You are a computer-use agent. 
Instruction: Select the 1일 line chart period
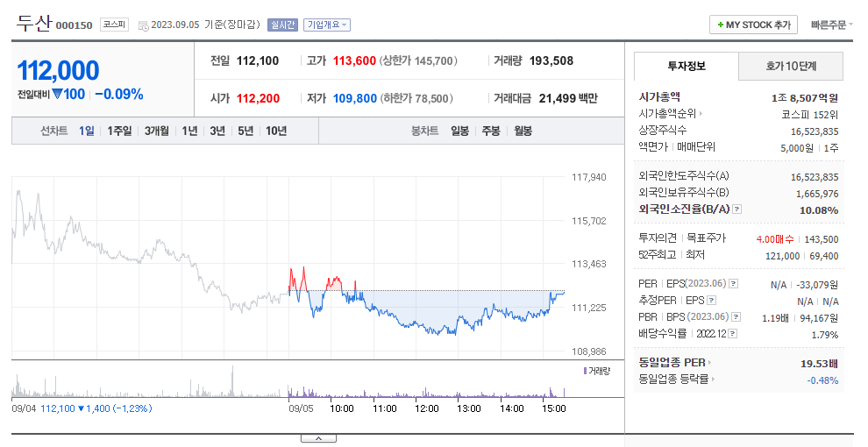(x=86, y=131)
